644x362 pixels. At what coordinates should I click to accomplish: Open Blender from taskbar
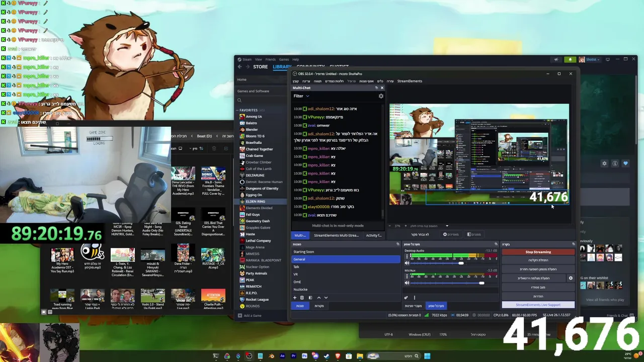point(271,356)
